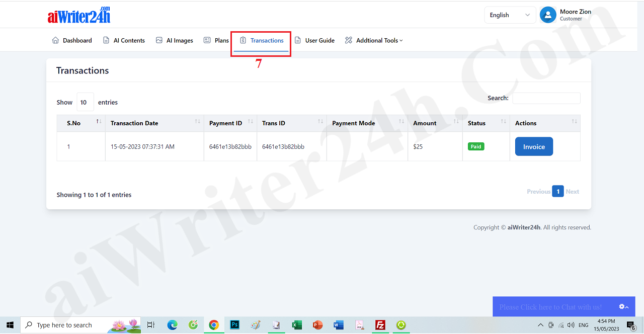Image resolution: width=644 pixels, height=334 pixels.
Task: Launch Excel from the taskbar
Action: coord(297,325)
